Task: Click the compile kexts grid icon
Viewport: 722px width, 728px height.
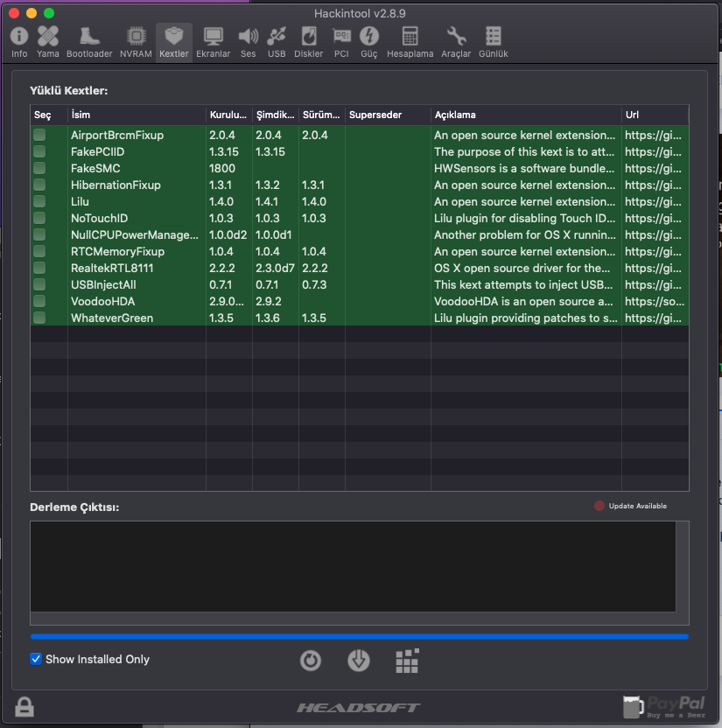Action: [x=407, y=661]
